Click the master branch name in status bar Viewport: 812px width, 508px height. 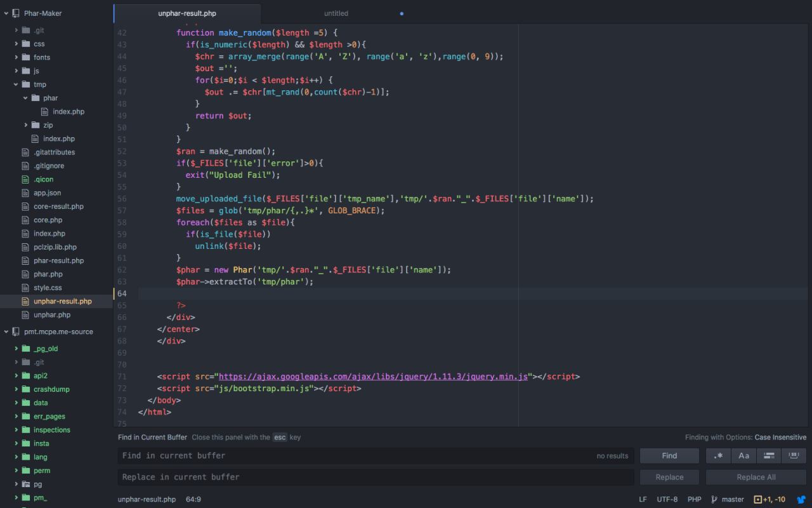tap(733, 500)
